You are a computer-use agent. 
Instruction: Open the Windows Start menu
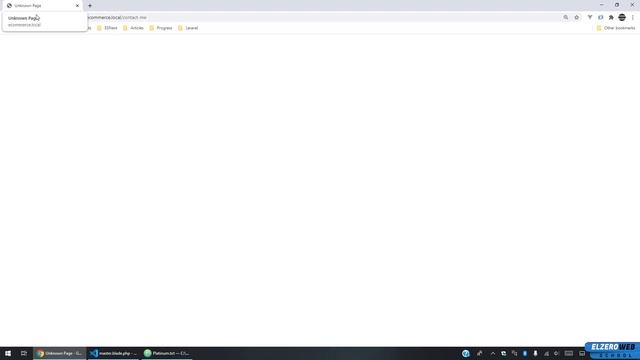click(x=8, y=353)
